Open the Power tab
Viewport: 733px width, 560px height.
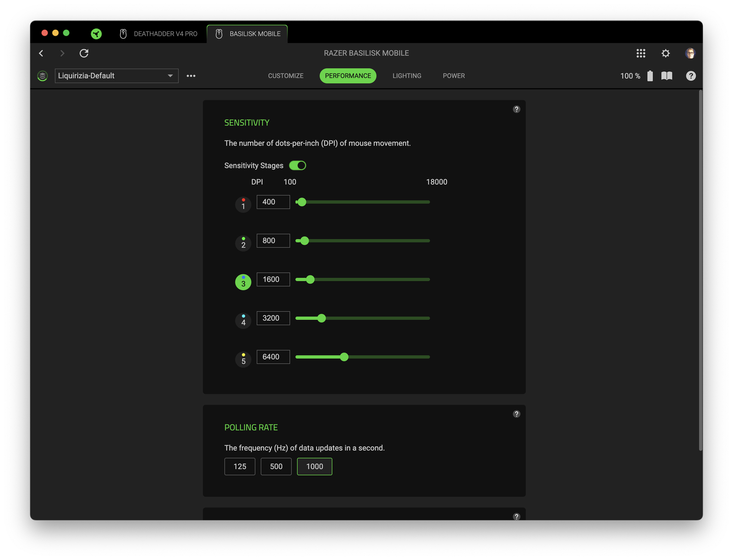pyautogui.click(x=454, y=76)
